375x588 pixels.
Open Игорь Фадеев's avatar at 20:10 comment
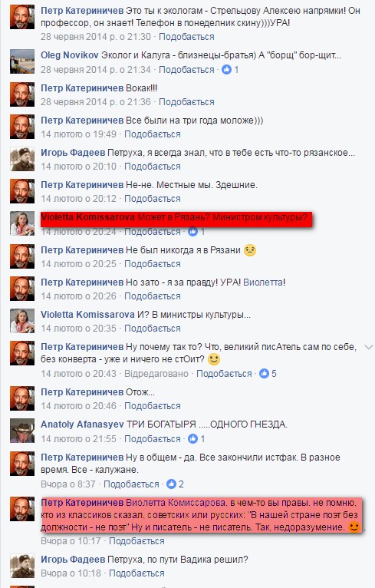pyautogui.click(x=22, y=159)
